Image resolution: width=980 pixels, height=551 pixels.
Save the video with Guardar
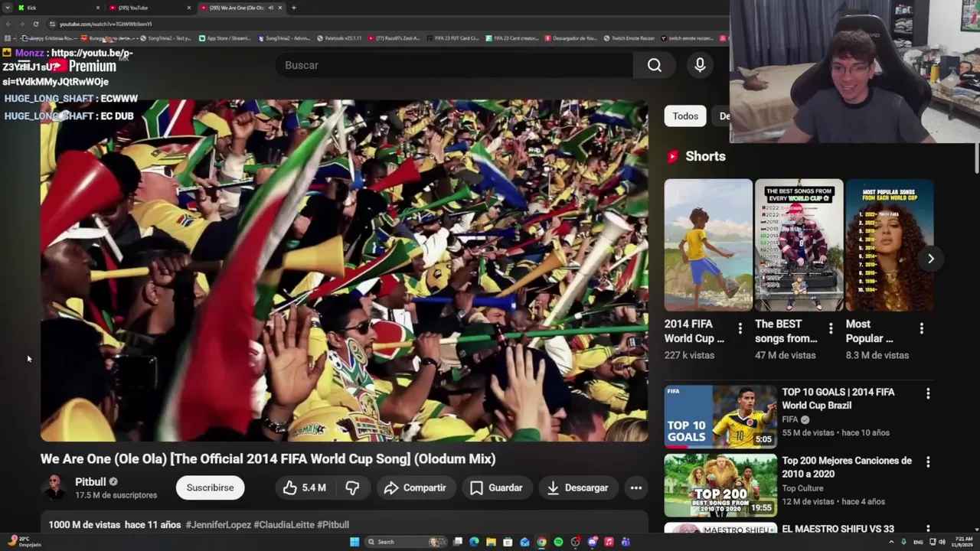(496, 487)
